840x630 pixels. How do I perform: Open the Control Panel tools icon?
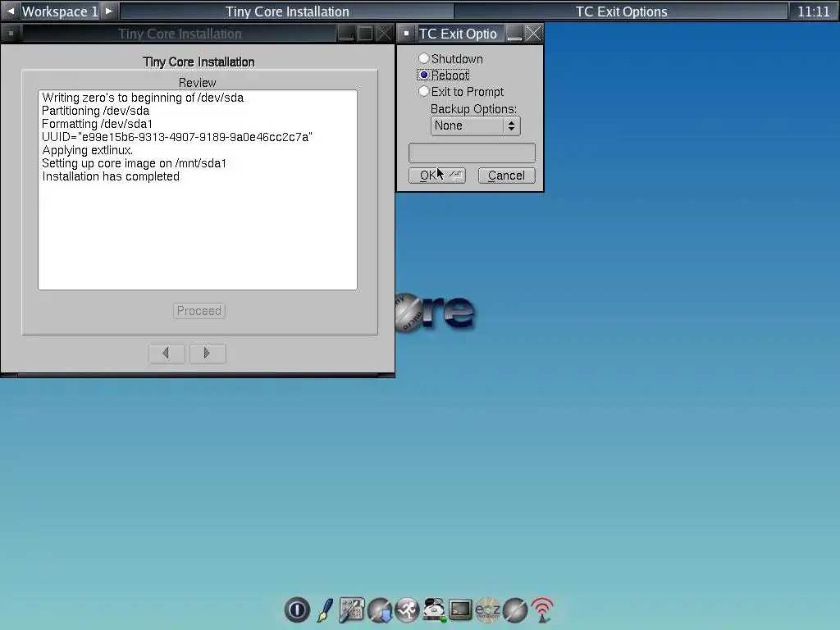[x=352, y=609]
